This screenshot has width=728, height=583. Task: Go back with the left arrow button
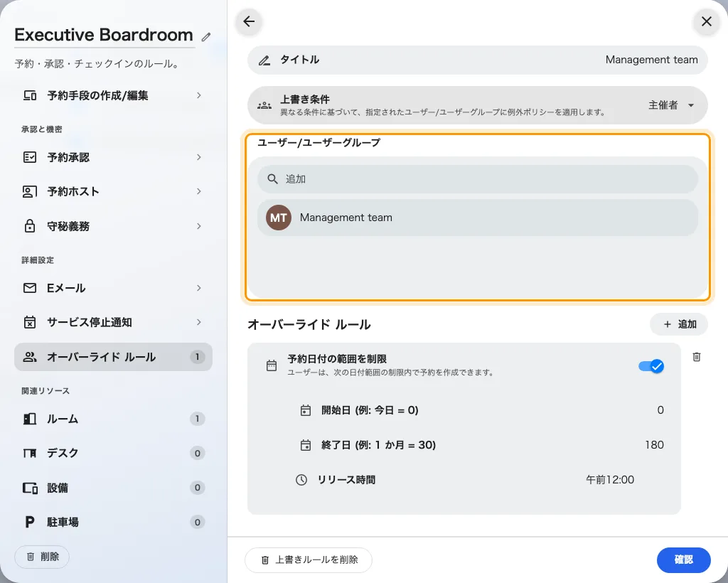pos(249,21)
